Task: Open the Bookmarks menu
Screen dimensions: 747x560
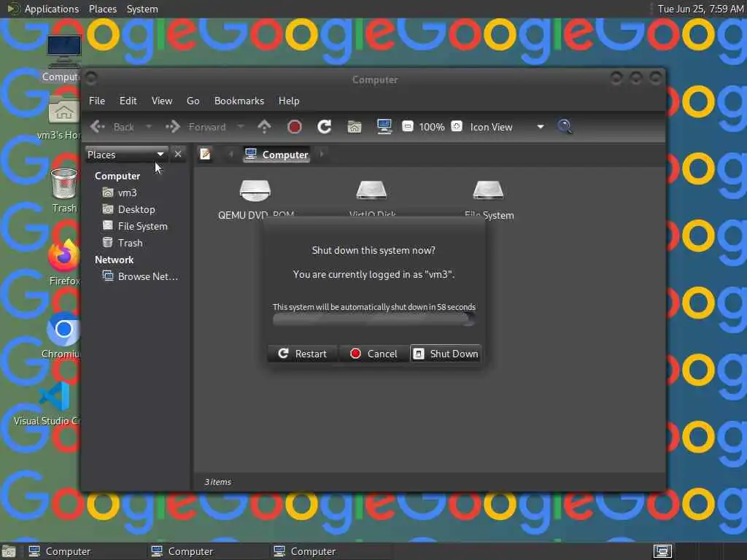Action: point(239,101)
